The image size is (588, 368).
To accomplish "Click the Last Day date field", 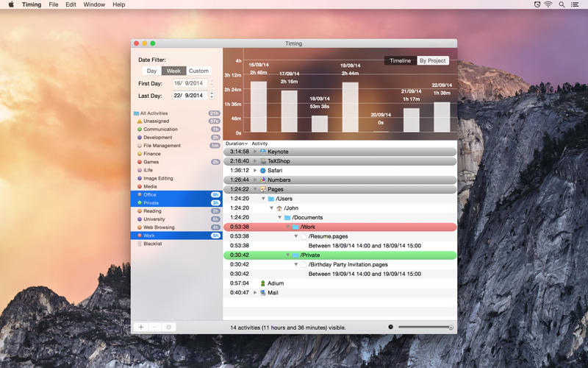I will [189, 95].
